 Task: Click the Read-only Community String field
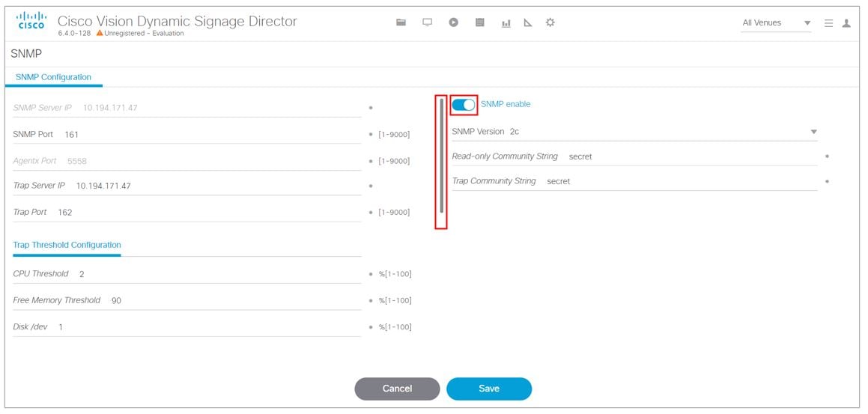tap(634, 156)
